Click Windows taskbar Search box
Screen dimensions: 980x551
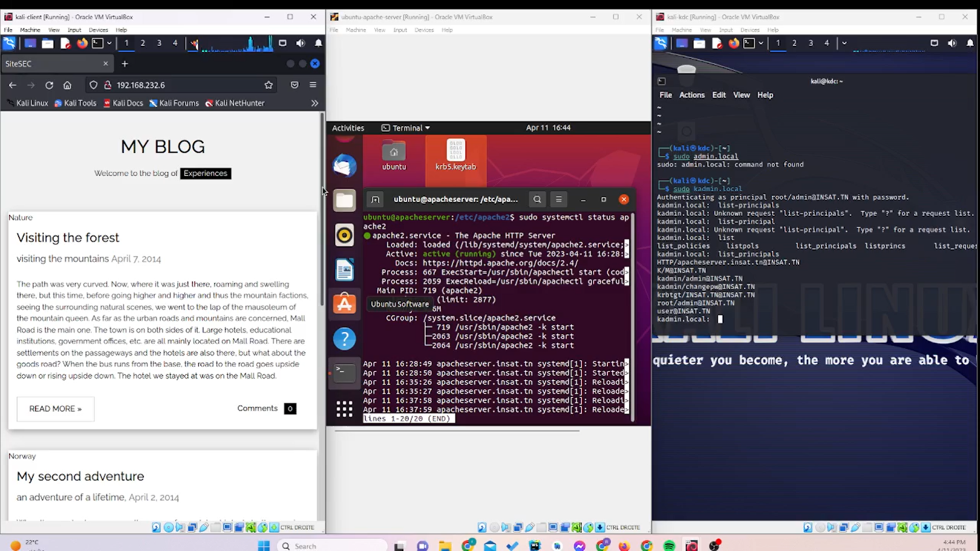(x=332, y=546)
